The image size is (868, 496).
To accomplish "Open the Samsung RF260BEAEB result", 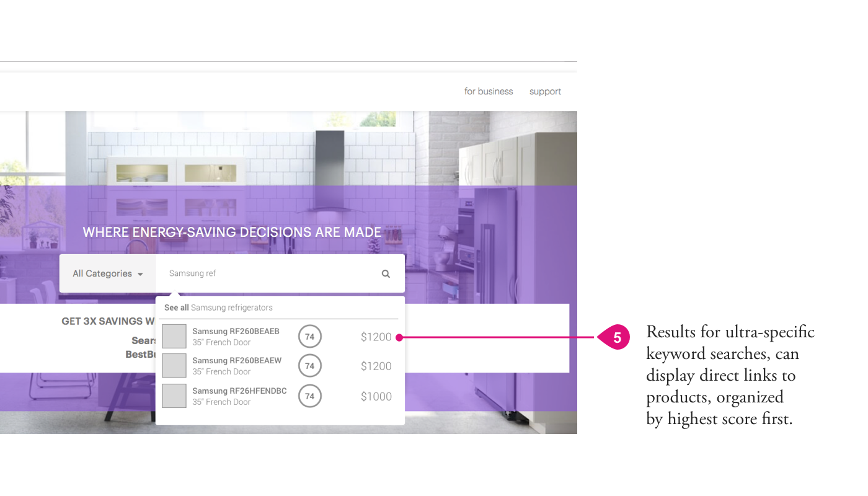I will 280,337.
